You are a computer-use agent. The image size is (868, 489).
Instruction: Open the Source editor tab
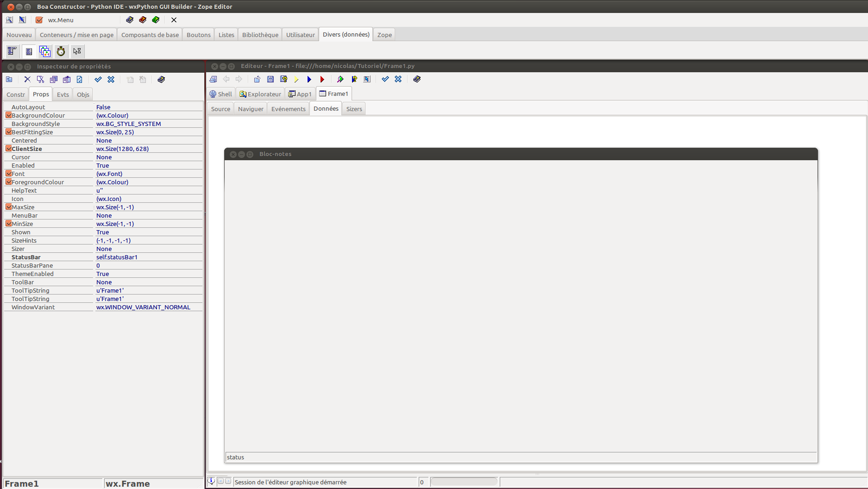coord(220,109)
